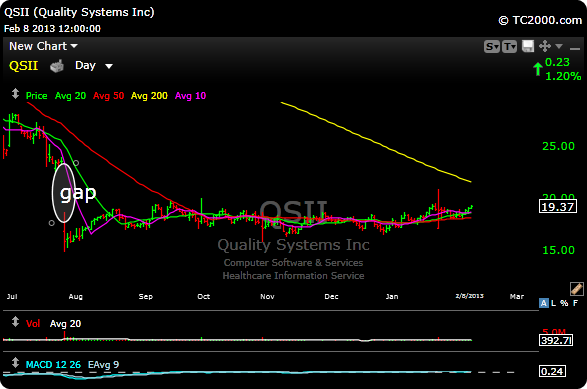Click the 0.24 MACD value box
The height and width of the screenshot is (389, 587).
coord(552,371)
